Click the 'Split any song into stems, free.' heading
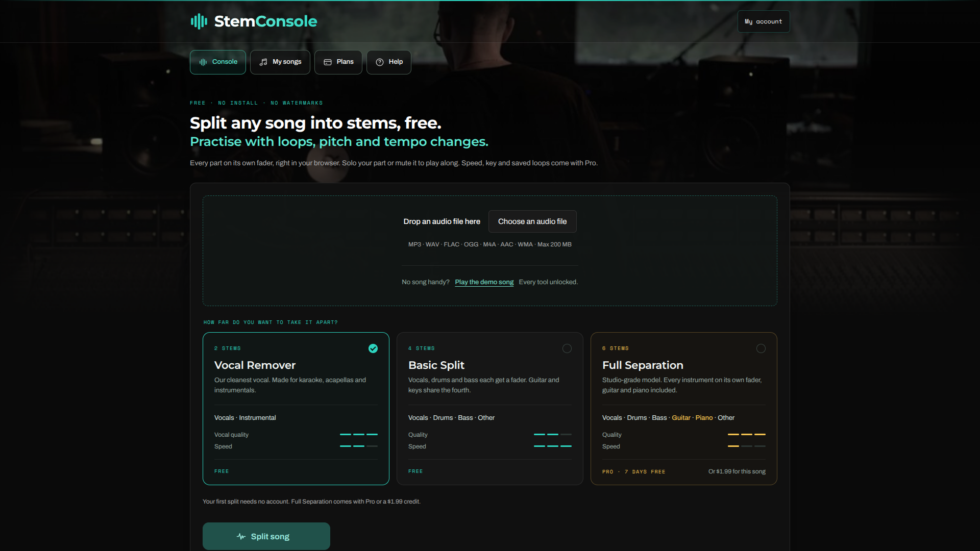Screen dimensions: 980x551 (315, 123)
